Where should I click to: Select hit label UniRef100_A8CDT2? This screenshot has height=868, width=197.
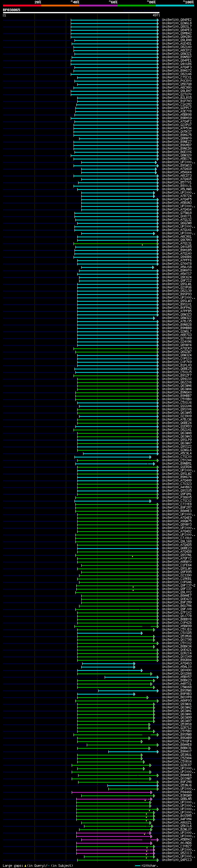[177, 50]
